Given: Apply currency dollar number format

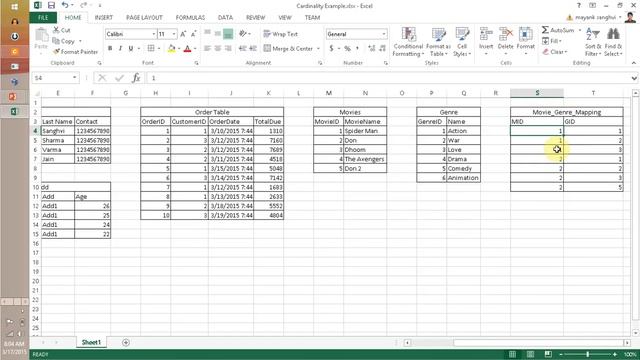Looking at the screenshot, I should pyautogui.click(x=331, y=48).
